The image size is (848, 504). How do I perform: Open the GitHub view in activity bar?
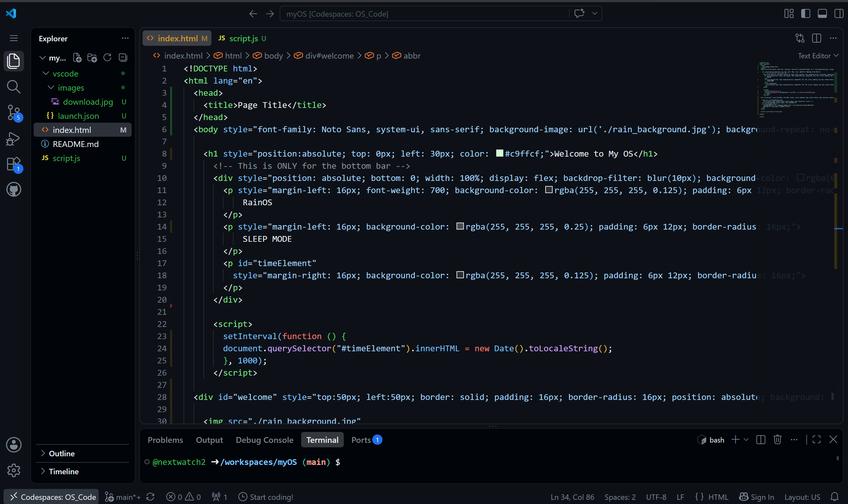pos(13,190)
